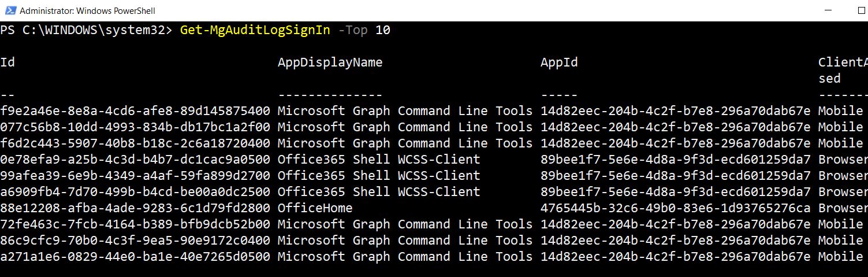Click the AppId starting with 4765445b
The height and width of the screenshot is (277, 868).
coord(675,208)
